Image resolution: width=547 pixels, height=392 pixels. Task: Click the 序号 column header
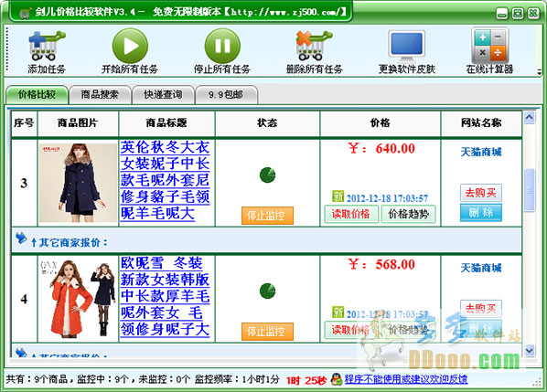[x=24, y=123]
